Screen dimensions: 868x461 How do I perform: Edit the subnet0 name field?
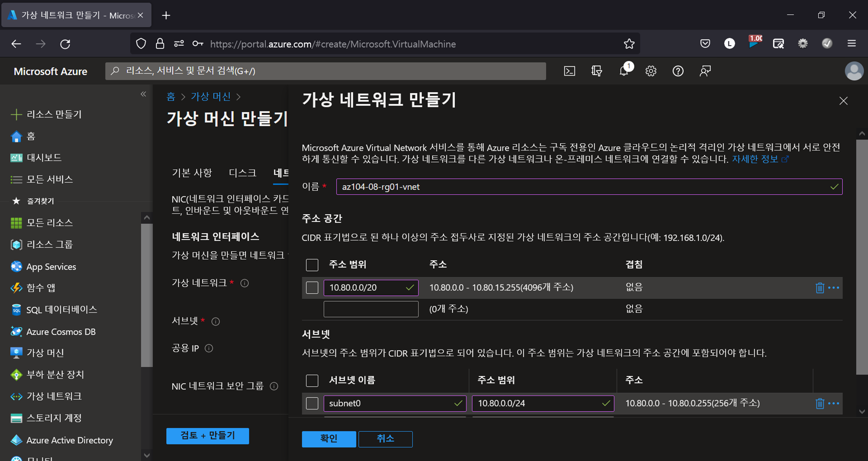click(395, 403)
